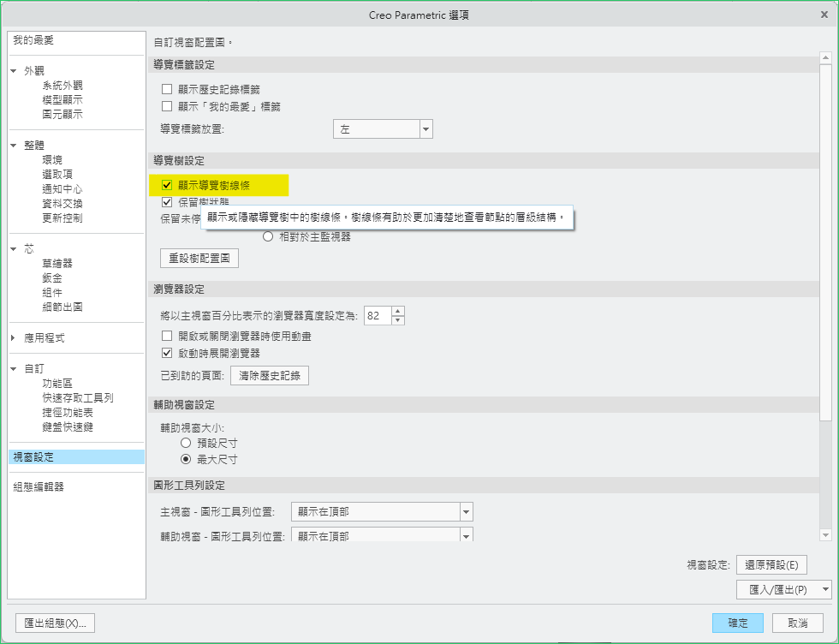Click 還原預設(E) button
This screenshot has height=644, width=839.
(771, 564)
